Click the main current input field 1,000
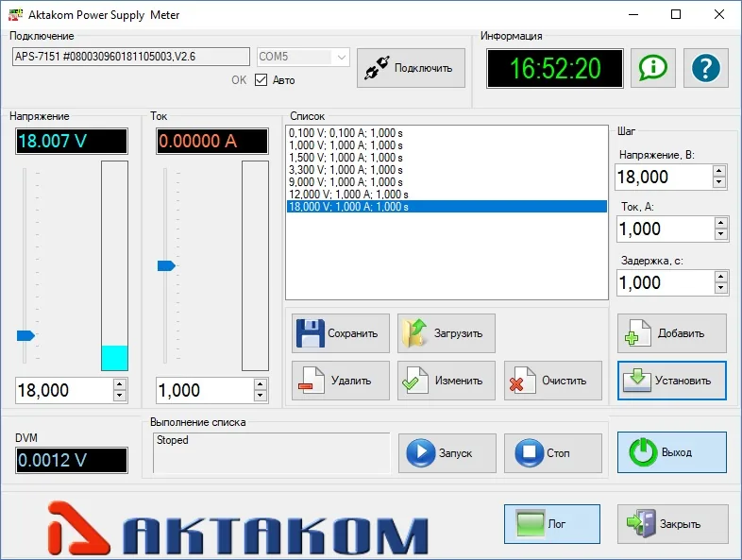 tap(205, 391)
